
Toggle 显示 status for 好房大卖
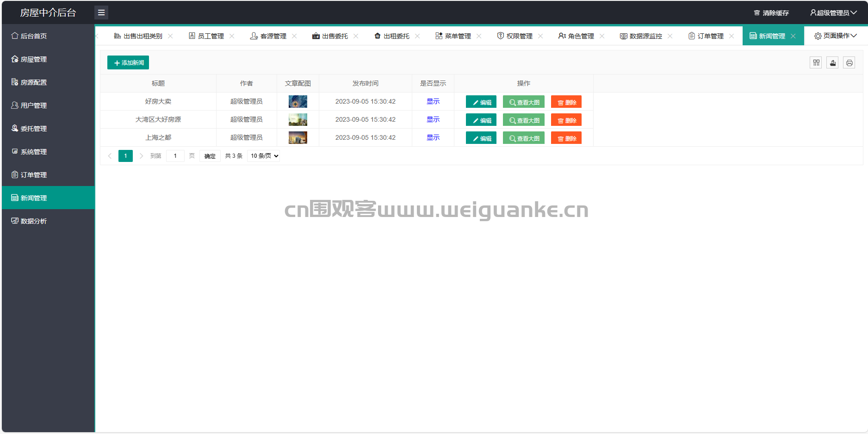[433, 101]
